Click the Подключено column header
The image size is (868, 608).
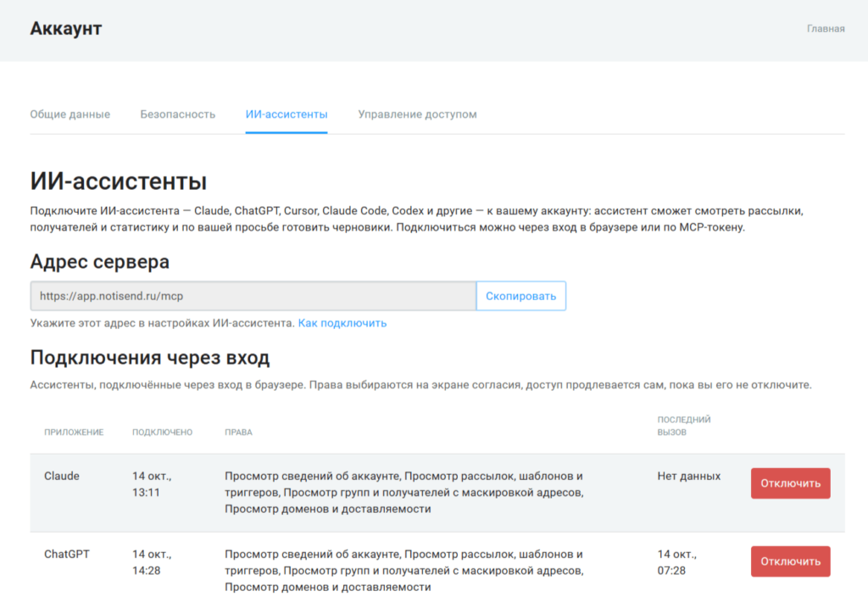(x=162, y=432)
